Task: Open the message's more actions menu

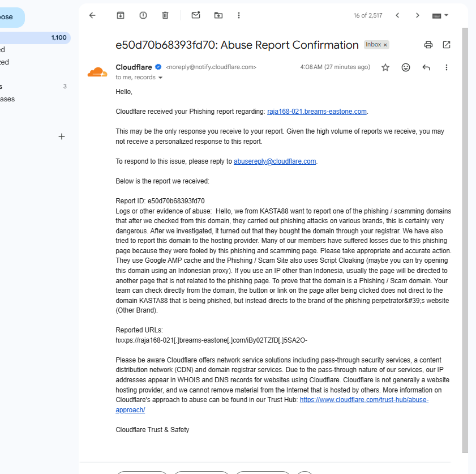Action: (x=446, y=67)
